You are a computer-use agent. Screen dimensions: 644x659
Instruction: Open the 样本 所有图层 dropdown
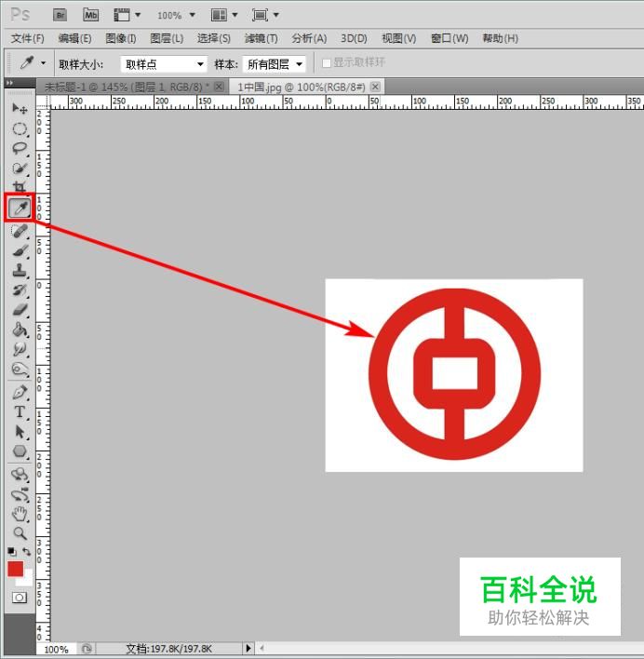click(x=274, y=64)
